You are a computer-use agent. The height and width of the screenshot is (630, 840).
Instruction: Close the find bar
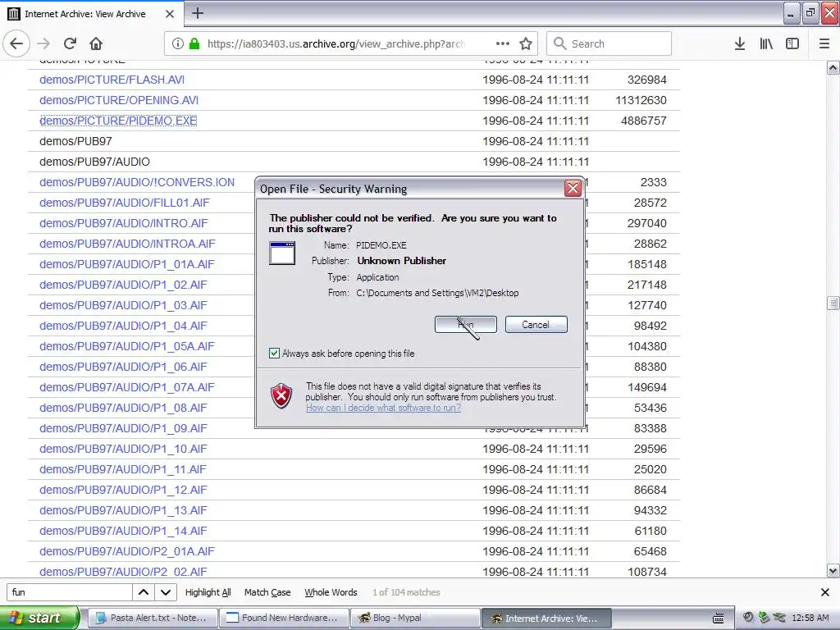(825, 592)
